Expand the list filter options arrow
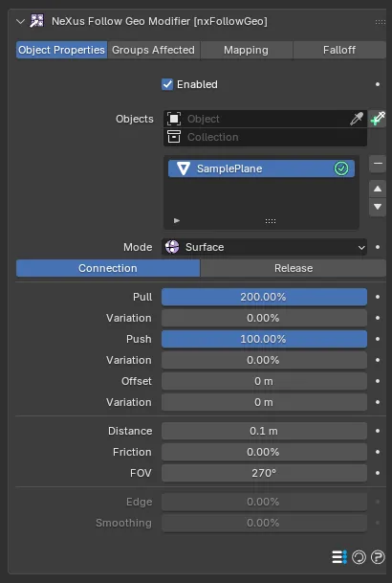The image size is (392, 583). 177,220
